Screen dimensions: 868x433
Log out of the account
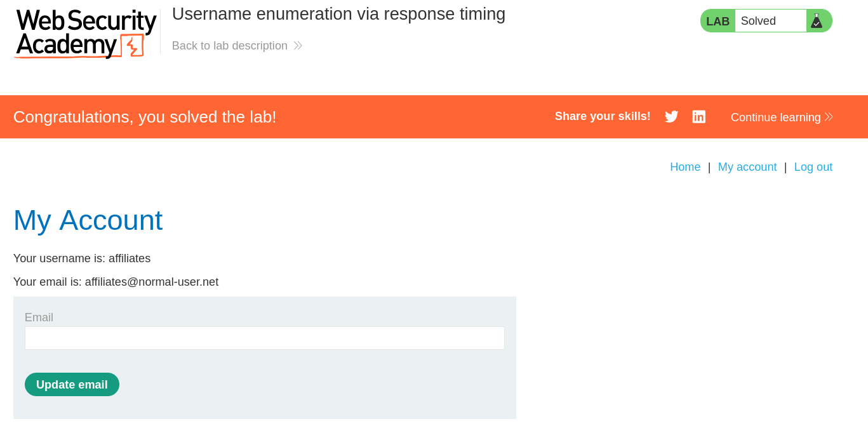(813, 167)
